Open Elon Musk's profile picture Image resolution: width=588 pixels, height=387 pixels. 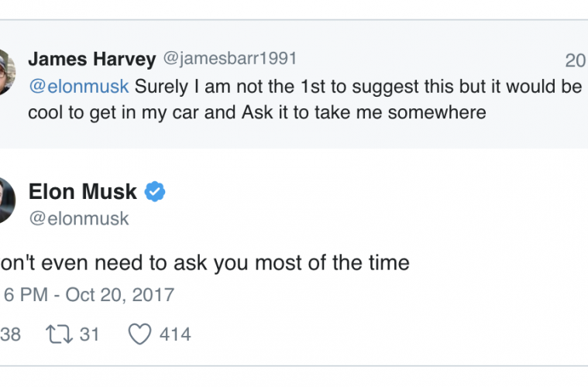5,200
